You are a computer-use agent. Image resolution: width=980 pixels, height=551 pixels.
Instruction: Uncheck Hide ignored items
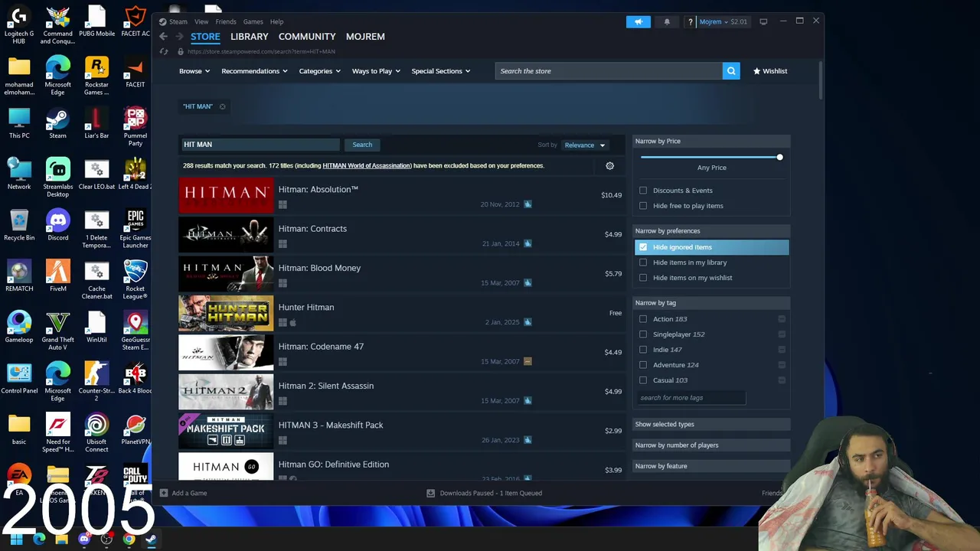(643, 247)
